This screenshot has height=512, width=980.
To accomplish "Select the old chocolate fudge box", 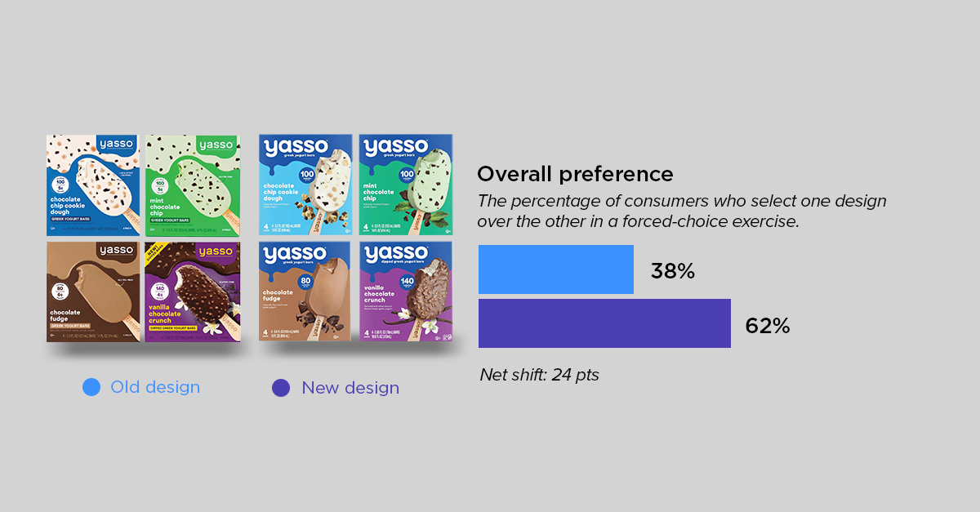I will coord(93,291).
